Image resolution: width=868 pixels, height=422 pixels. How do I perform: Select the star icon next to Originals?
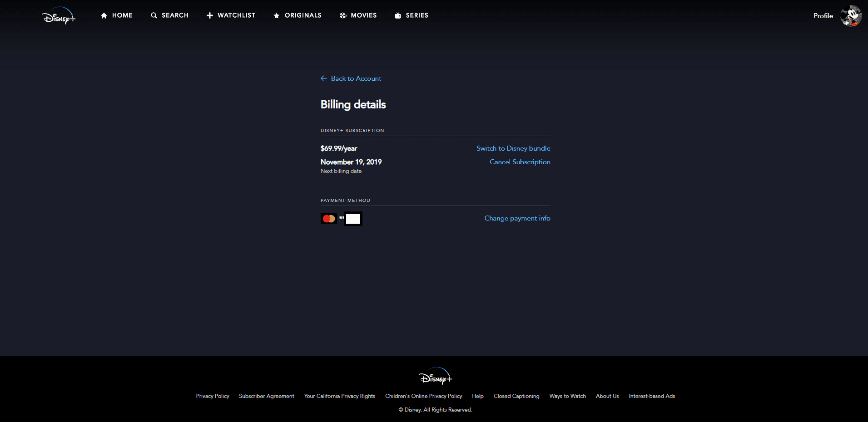pos(276,15)
